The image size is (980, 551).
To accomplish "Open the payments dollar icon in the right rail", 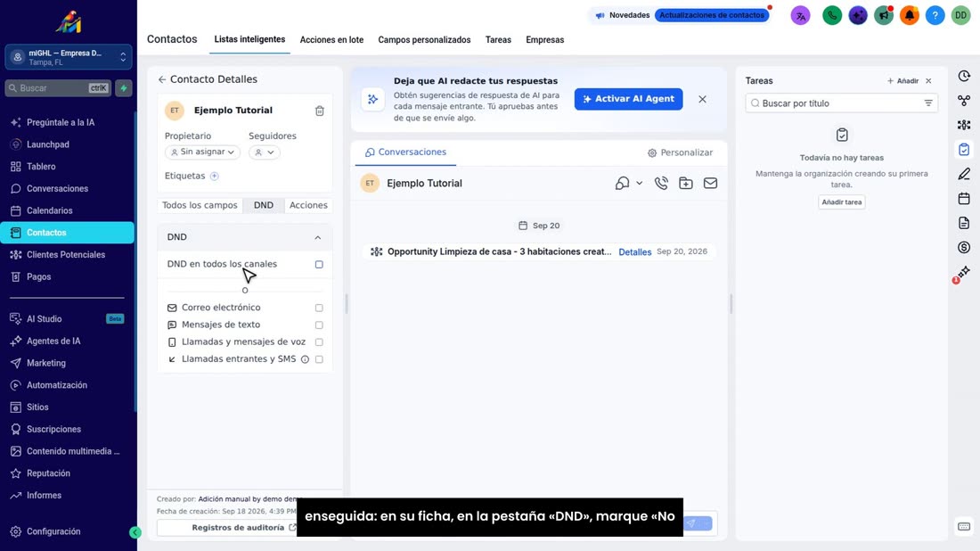I will [x=964, y=248].
